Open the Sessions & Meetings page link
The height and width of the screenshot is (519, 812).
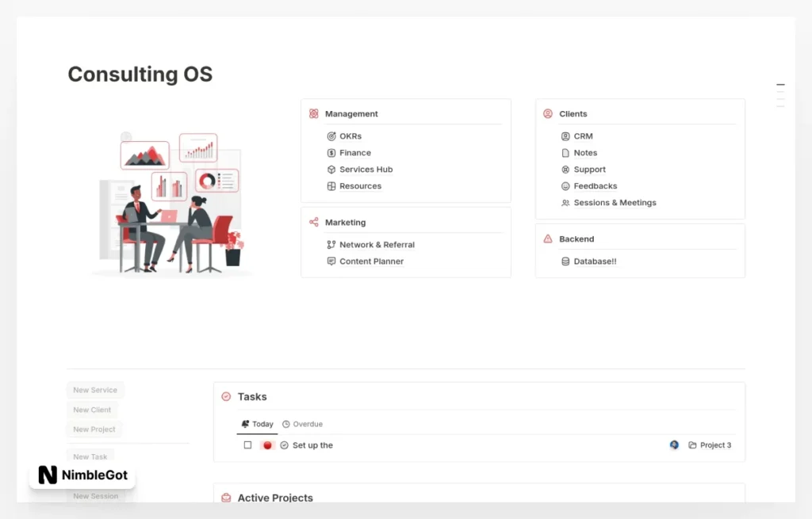tap(615, 203)
